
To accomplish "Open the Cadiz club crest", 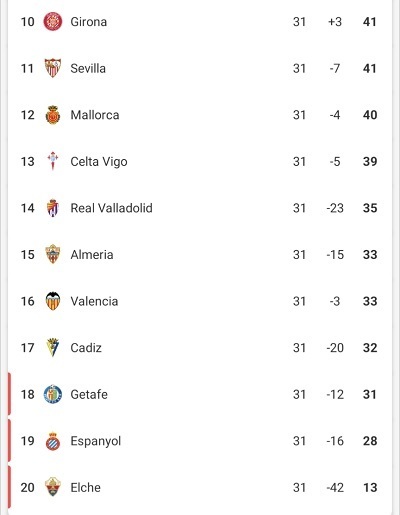I will [53, 347].
